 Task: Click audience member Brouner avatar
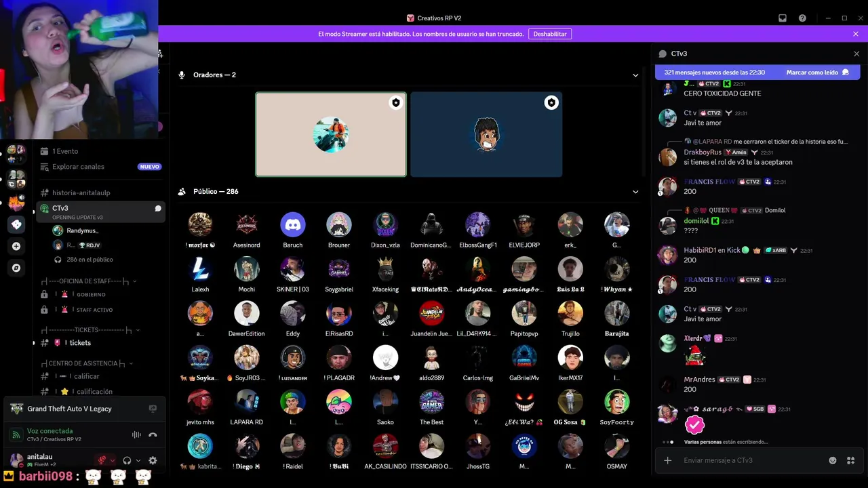[339, 225]
